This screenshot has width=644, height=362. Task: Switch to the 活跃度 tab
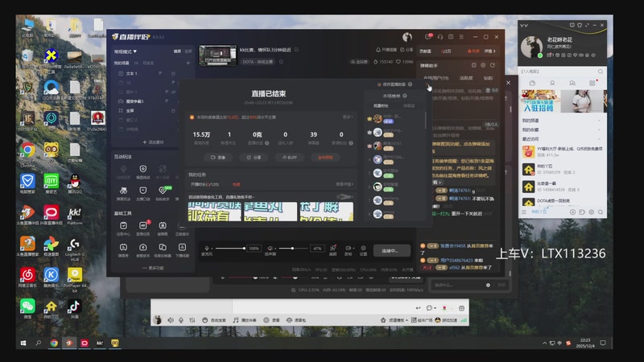coord(466,77)
